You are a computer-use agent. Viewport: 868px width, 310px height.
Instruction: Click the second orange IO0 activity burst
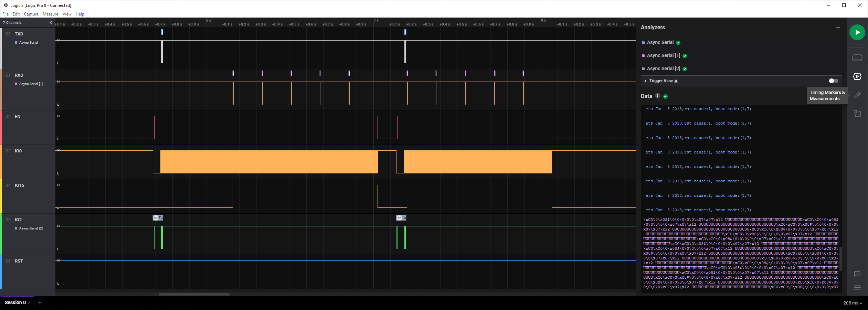tap(478, 162)
